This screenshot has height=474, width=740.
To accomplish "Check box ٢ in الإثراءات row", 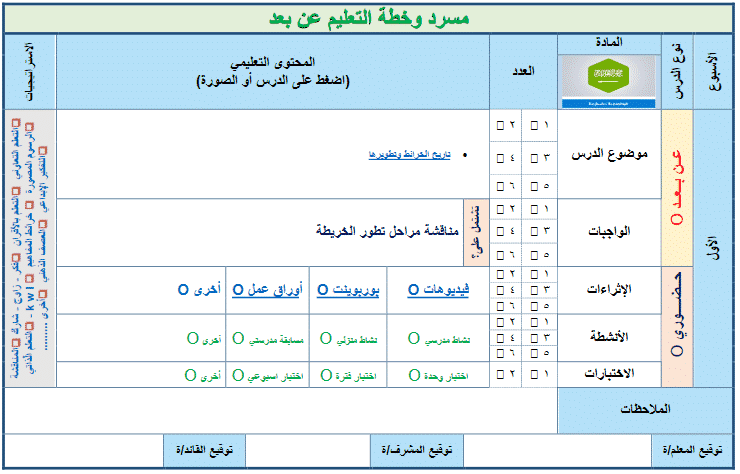I will point(500,274).
